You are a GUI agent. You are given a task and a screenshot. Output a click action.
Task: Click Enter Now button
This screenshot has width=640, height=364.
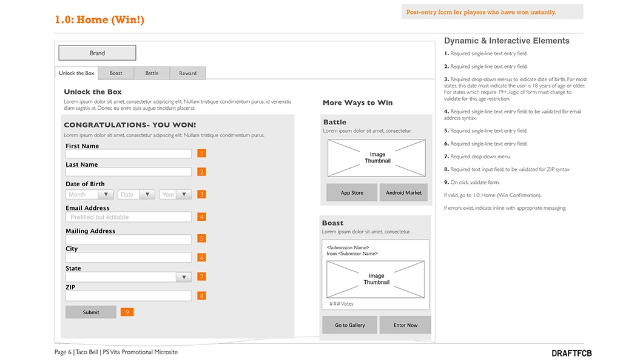click(405, 325)
